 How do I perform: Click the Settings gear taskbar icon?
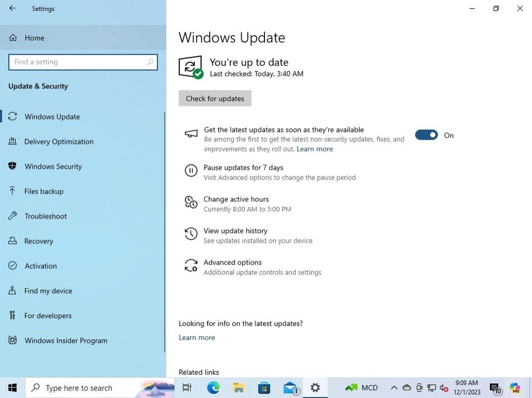(315, 387)
